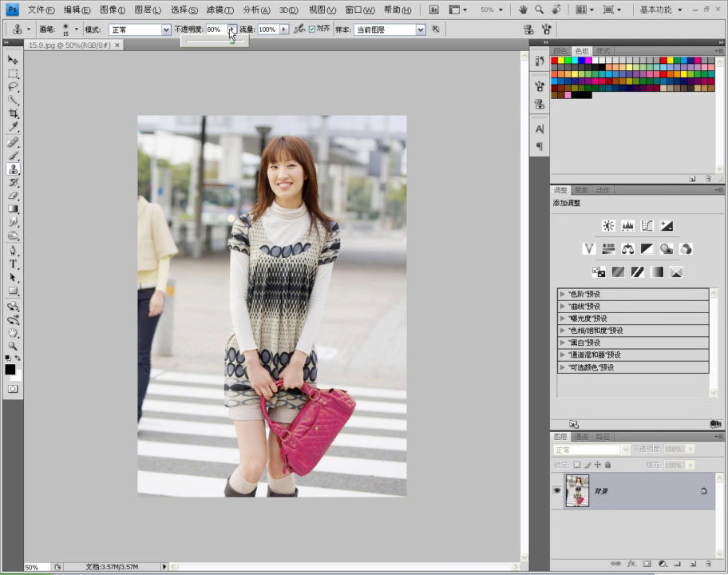The height and width of the screenshot is (575, 728).
Task: Add a Curves adjustment
Action: (647, 226)
